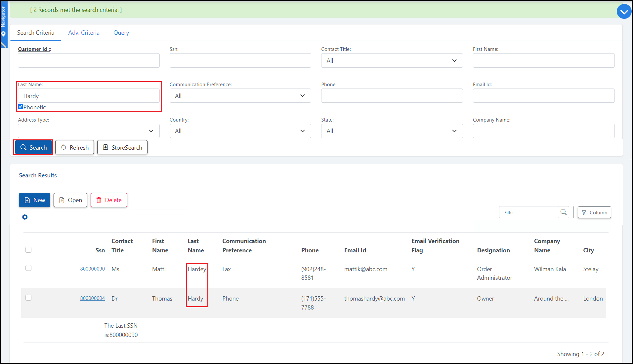This screenshot has width=633, height=364.
Task: Open SSN link 800000004
Action: click(x=92, y=298)
